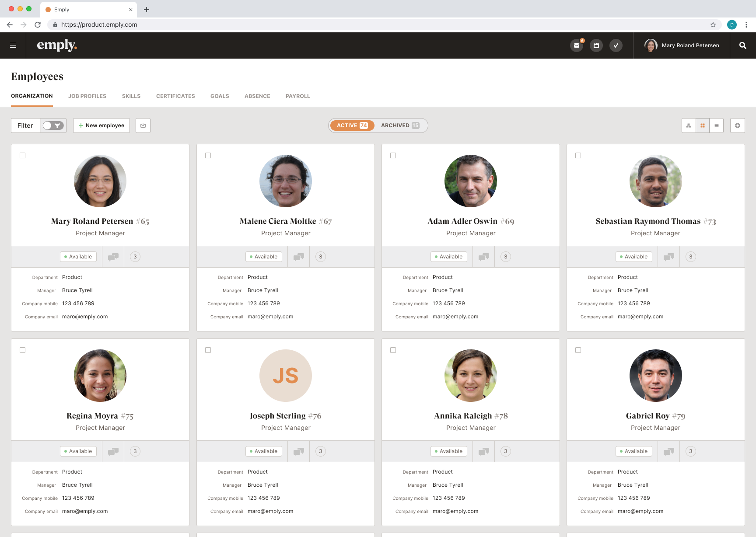The image size is (756, 537).
Task: Open the chat bubble on Mary Roland Petersen's card
Action: tap(113, 257)
